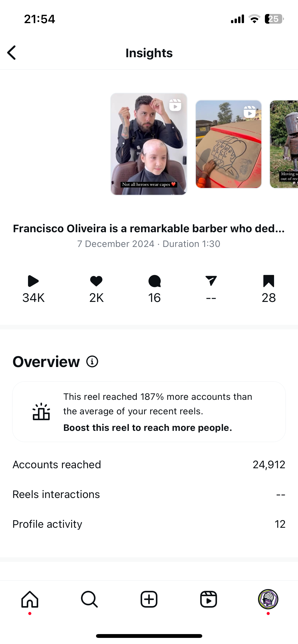
Task: Tap the saves bookmark icon
Action: (269, 281)
